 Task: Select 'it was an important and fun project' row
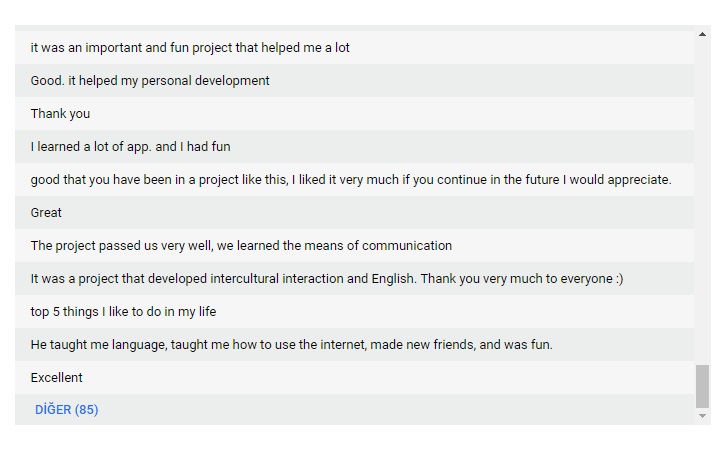pos(190,47)
